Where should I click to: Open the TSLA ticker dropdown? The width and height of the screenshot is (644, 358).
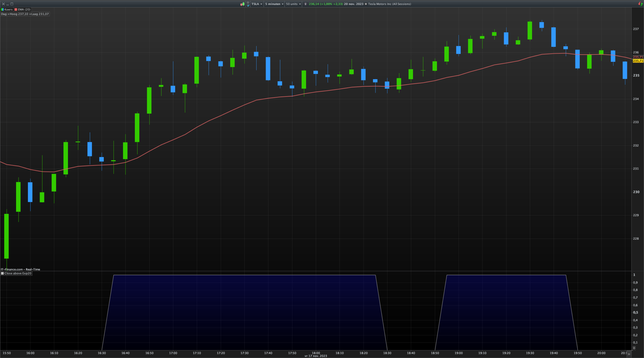[x=257, y=4]
